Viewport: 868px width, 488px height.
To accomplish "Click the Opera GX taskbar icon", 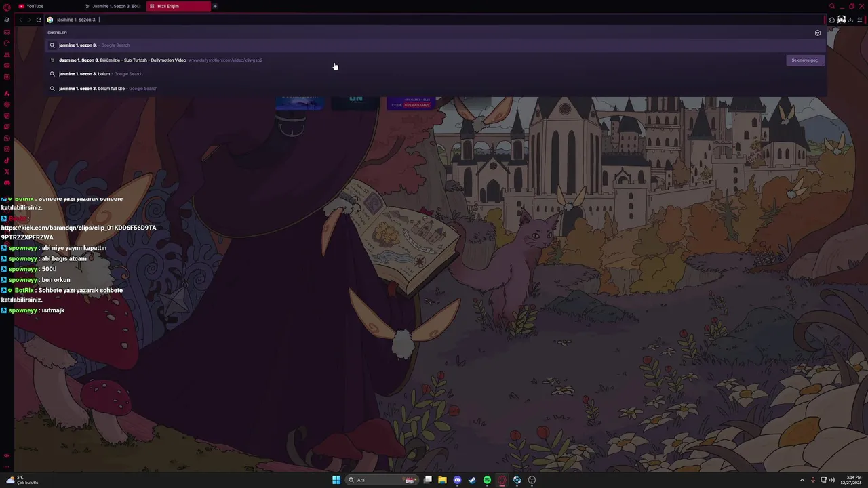I will pos(502,480).
